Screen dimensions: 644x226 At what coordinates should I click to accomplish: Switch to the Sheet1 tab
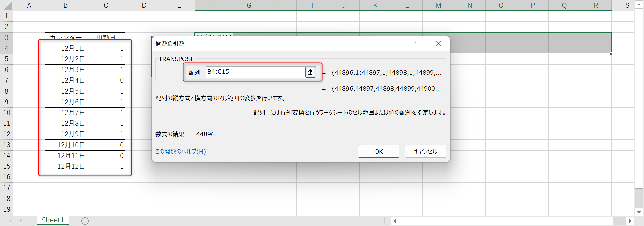(53, 220)
